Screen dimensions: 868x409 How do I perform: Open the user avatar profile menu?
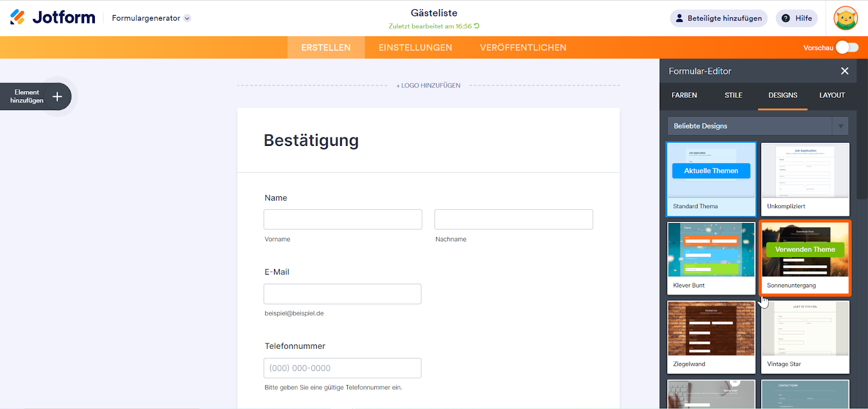(845, 18)
